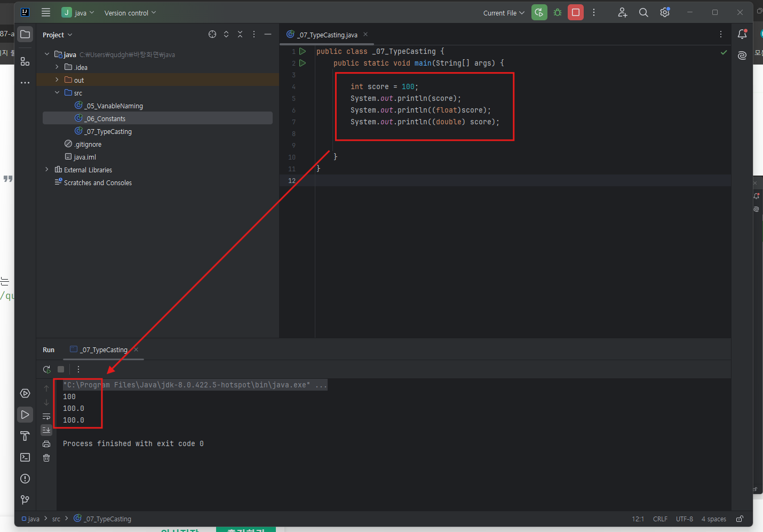Screen dimensions: 763x532
Task: Stop the running program with red square
Action: (x=576, y=12)
